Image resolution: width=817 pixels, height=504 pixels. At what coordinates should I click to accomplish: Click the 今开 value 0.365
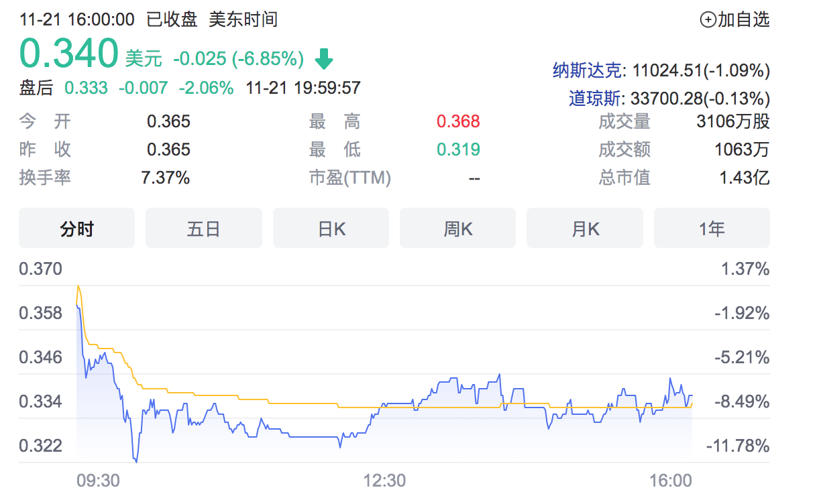click(x=169, y=121)
